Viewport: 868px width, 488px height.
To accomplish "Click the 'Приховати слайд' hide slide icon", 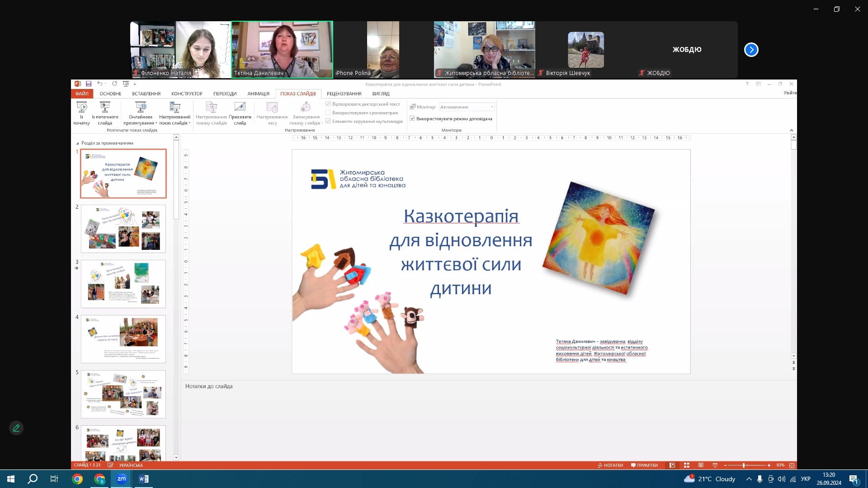I will [240, 108].
